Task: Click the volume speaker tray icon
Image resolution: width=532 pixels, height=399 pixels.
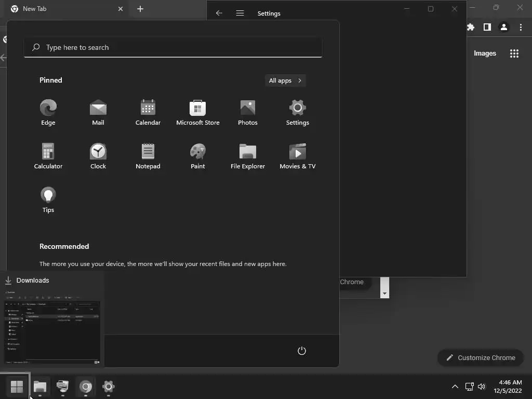Action: tap(482, 387)
